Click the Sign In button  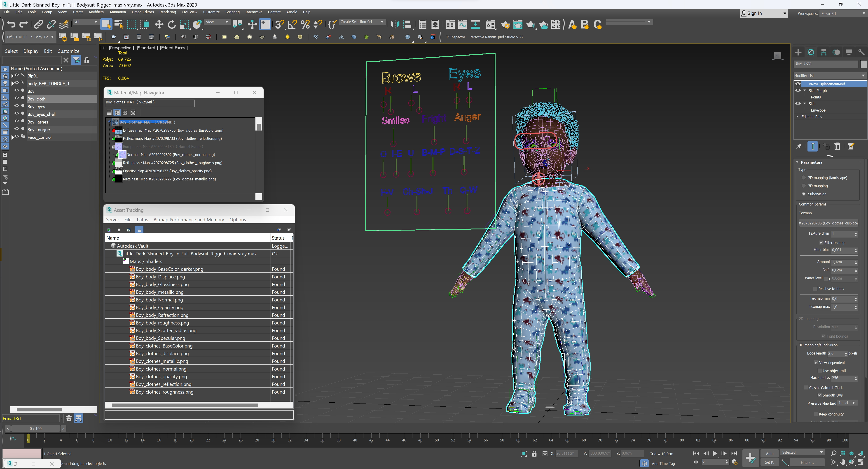click(x=764, y=14)
